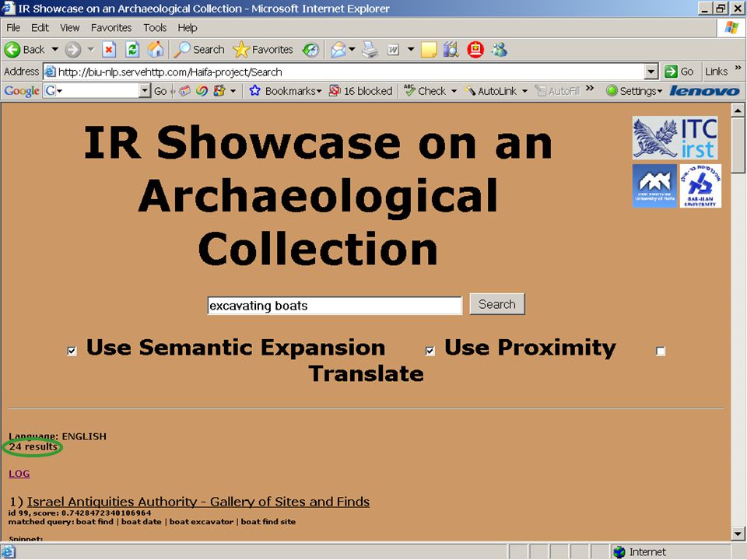This screenshot has height=560, width=747.
Task: Click the Google toolbar Go button
Action: point(160,91)
